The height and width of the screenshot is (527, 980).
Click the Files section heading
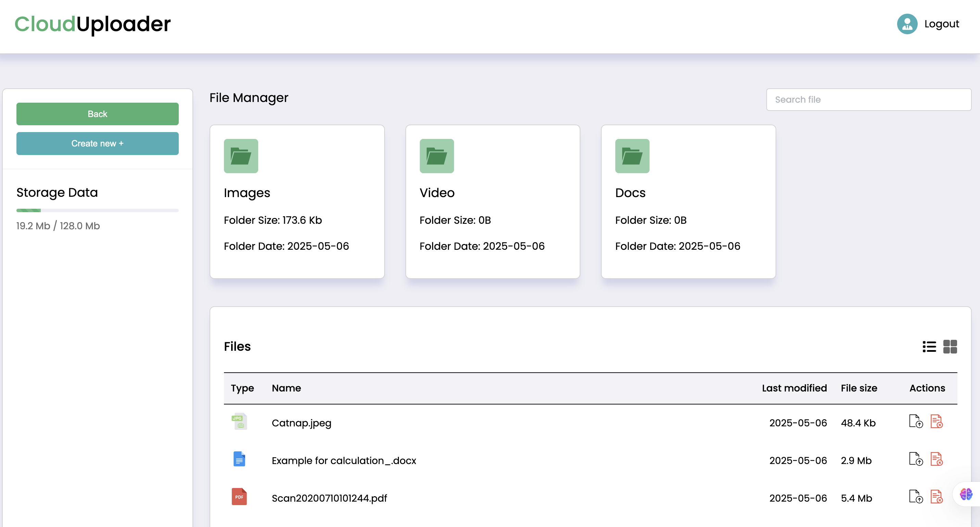coord(237,346)
